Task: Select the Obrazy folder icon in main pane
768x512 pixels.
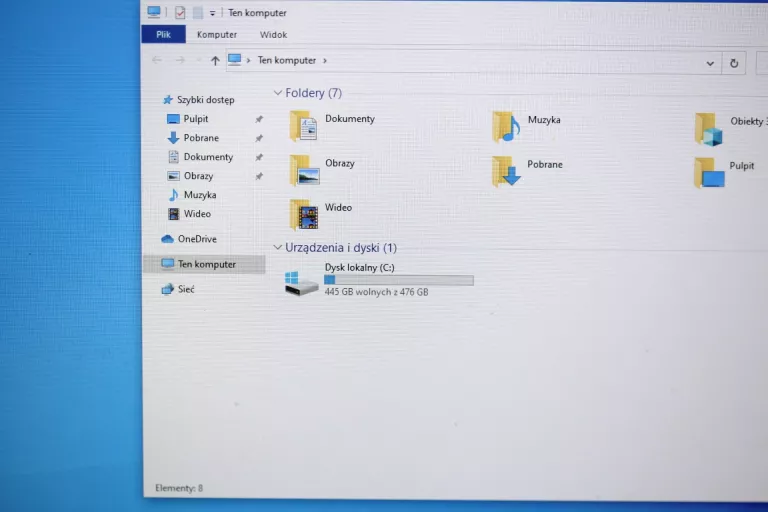Action: (x=304, y=170)
